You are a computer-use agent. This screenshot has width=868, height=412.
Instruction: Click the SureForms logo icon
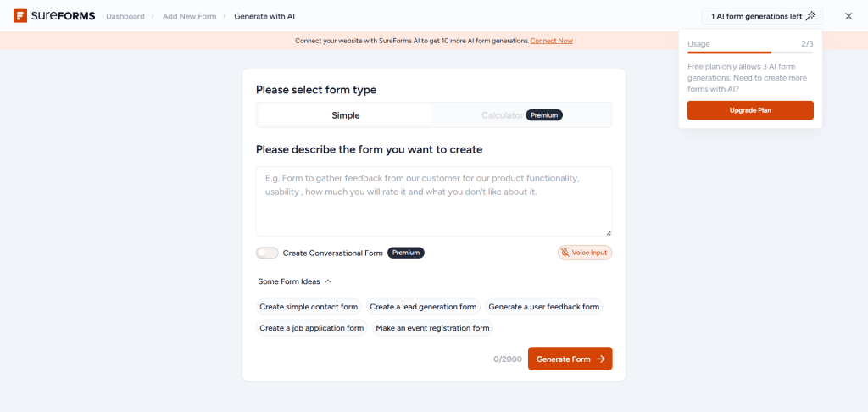pos(20,16)
